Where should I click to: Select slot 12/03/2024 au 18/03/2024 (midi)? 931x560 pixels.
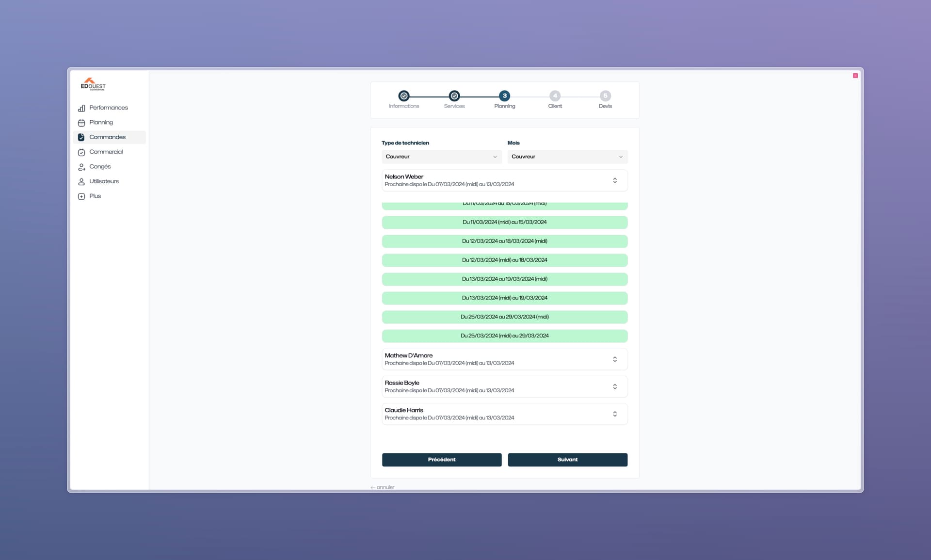(504, 241)
